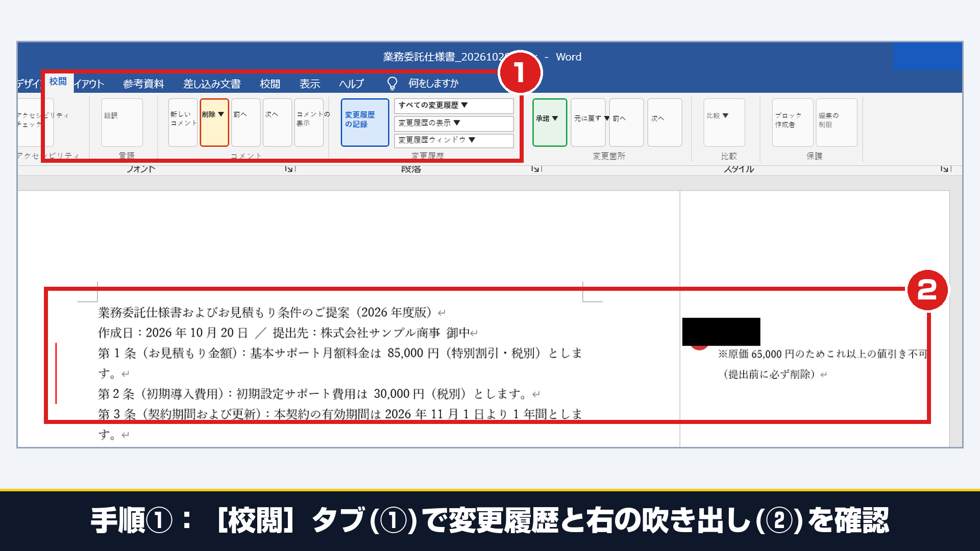Select the highlighted active 校閲 tab

[58, 82]
